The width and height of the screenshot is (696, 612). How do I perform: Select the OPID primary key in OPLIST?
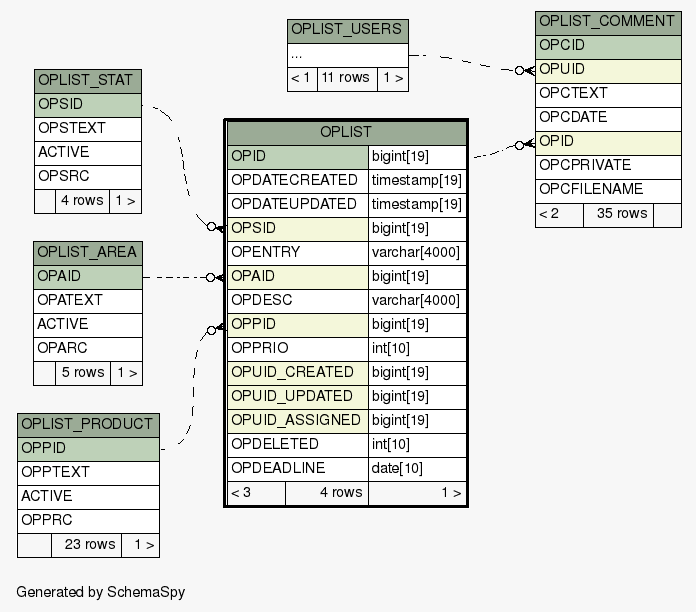tap(297, 156)
